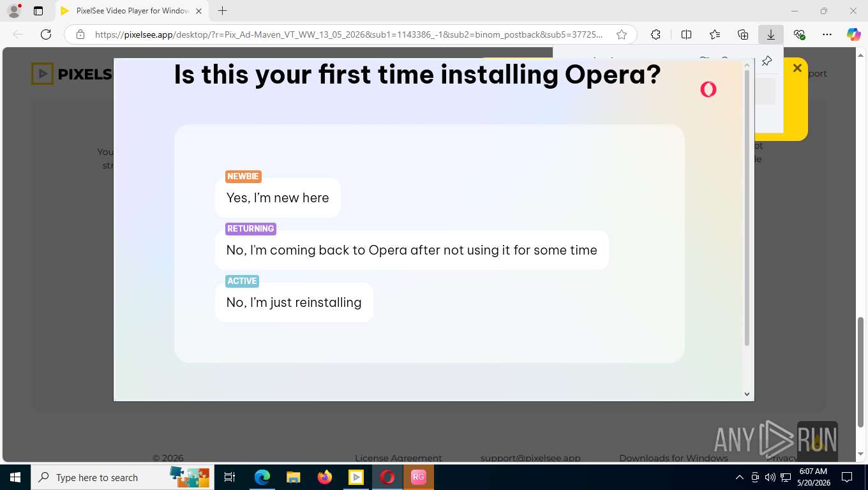Launch Copilot from toolbar
Screen dimensions: 868x490
pos(854,34)
